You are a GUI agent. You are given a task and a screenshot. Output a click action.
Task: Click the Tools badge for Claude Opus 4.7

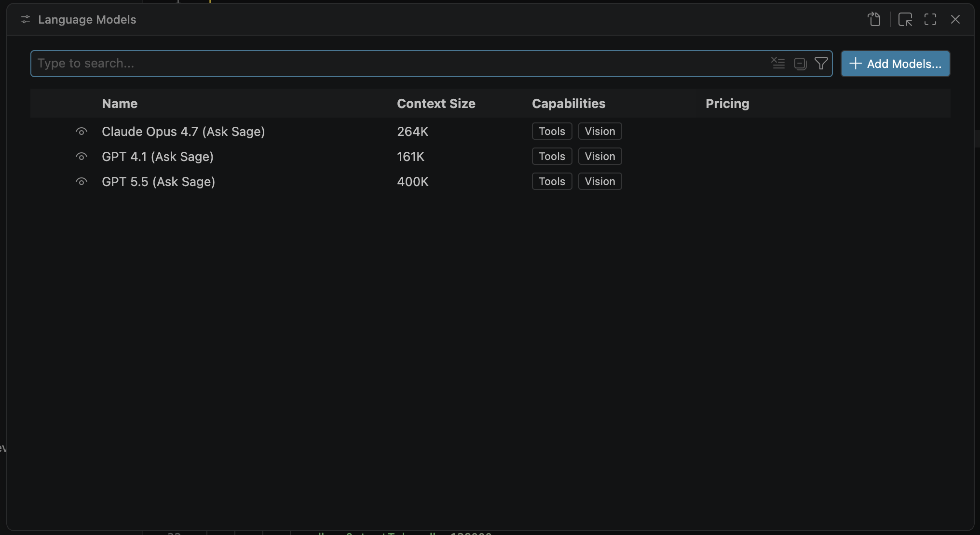point(552,131)
